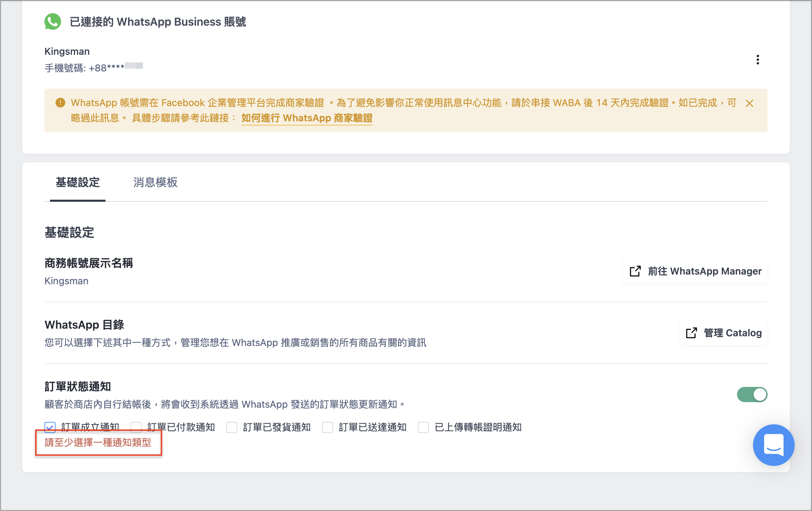The height and width of the screenshot is (511, 812).
Task: Open the three-dot menu for Kingsman account
Action: tap(758, 60)
